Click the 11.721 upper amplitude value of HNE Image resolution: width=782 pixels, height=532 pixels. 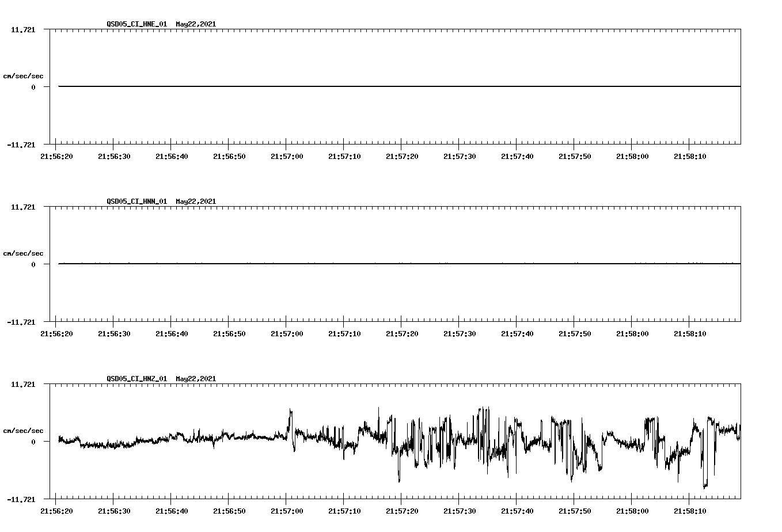tap(24, 29)
